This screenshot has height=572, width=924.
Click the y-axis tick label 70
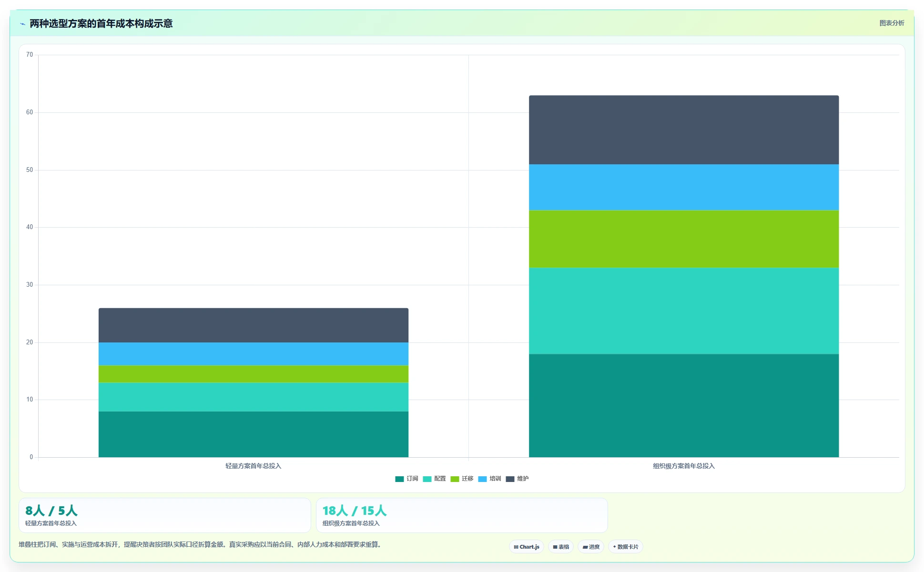pos(30,55)
